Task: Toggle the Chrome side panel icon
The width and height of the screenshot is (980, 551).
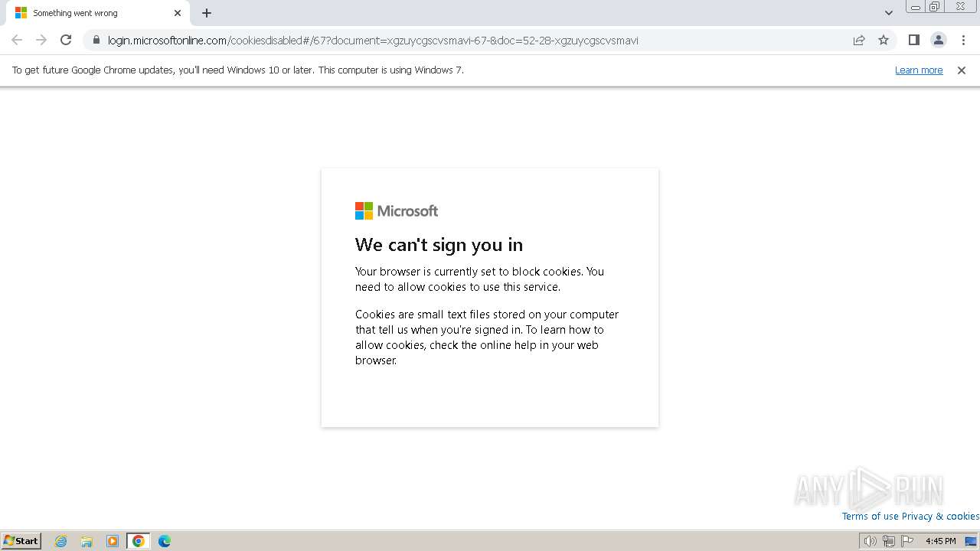Action: [913, 40]
